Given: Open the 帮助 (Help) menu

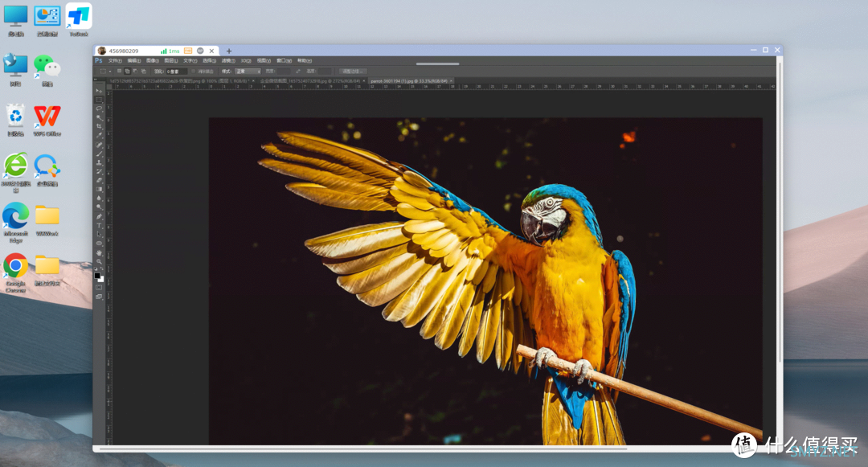Looking at the screenshot, I should pyautogui.click(x=305, y=61).
